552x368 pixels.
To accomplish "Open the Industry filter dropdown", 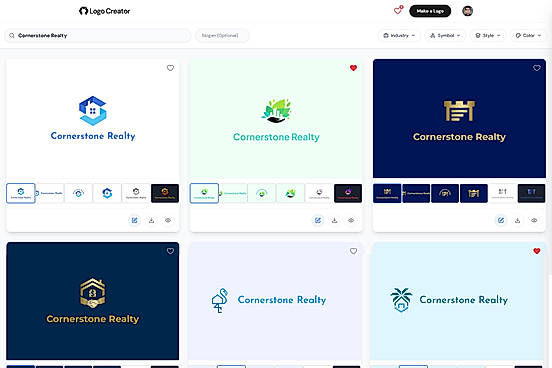I will pos(399,36).
